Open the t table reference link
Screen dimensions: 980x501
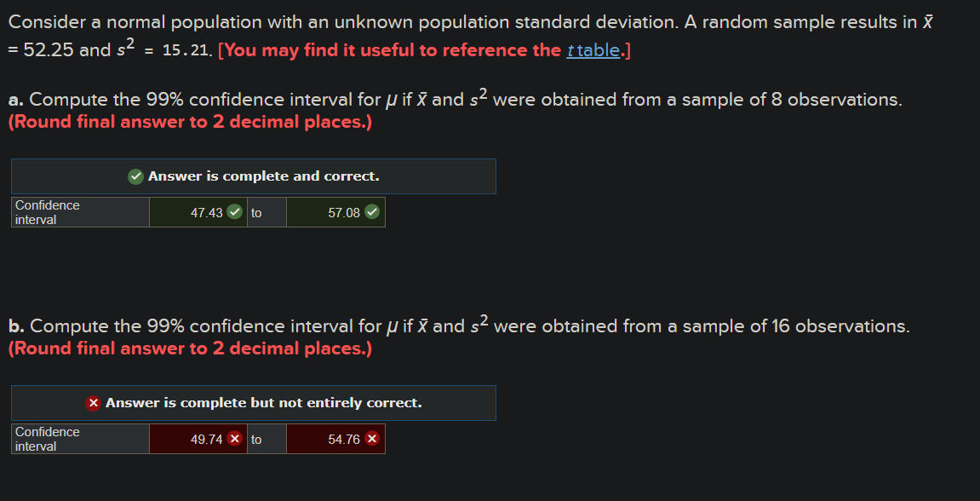(x=592, y=50)
